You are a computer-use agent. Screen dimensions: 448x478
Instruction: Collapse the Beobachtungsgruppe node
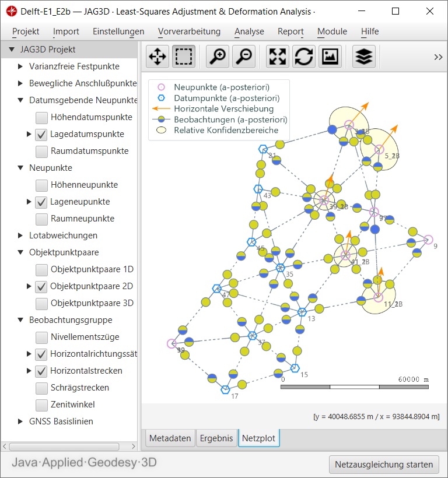click(x=20, y=320)
